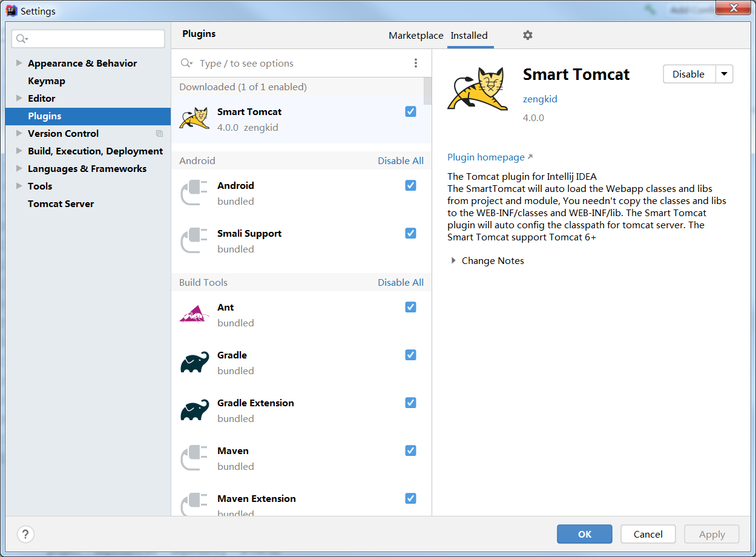756x557 pixels.
Task: Select Plugins in the settings tree
Action: 88,116
